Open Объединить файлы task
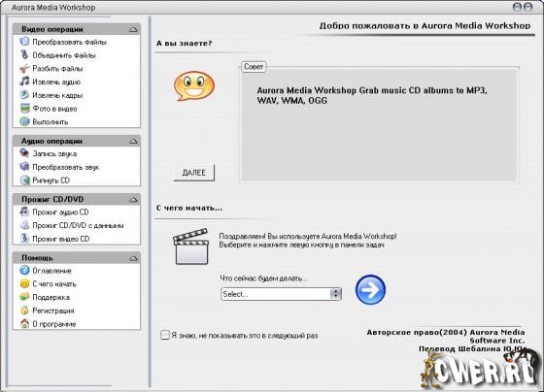The image size is (544, 392). (x=64, y=55)
